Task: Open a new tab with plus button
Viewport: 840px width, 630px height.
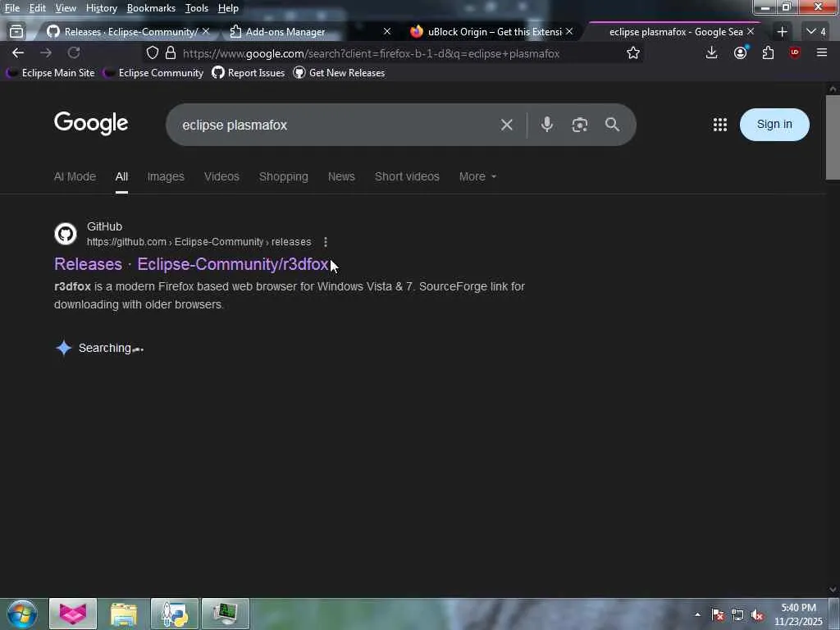Action: [782, 32]
